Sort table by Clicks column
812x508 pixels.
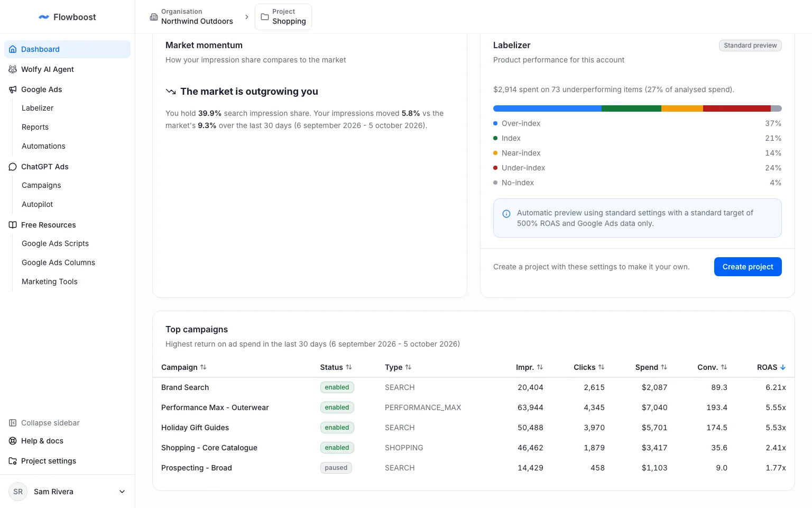point(589,367)
